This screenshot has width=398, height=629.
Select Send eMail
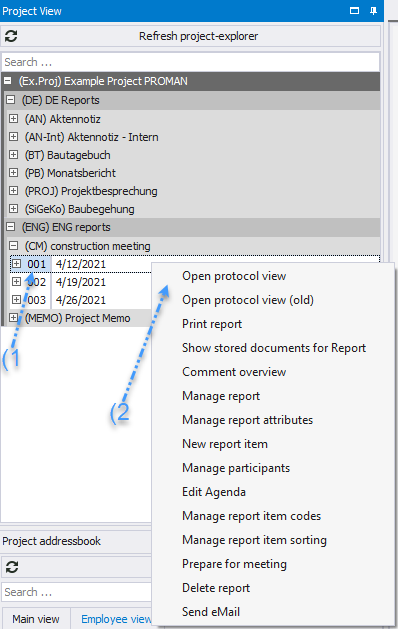point(211,612)
